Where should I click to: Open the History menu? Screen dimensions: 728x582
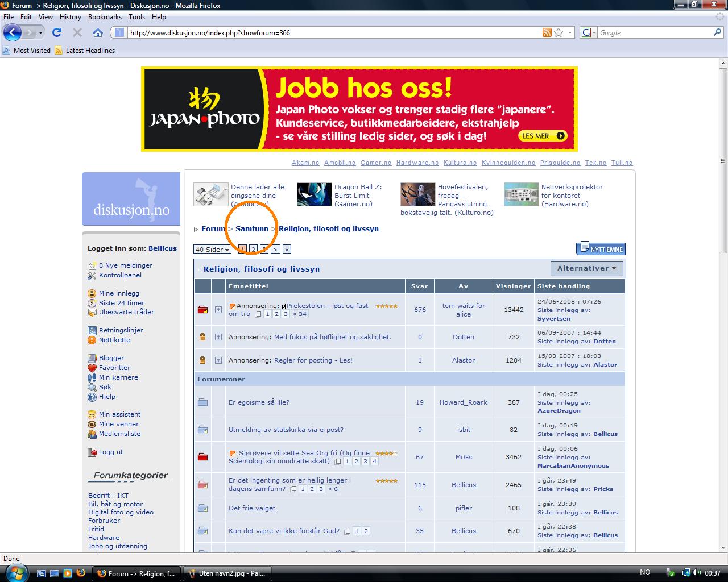(71, 17)
